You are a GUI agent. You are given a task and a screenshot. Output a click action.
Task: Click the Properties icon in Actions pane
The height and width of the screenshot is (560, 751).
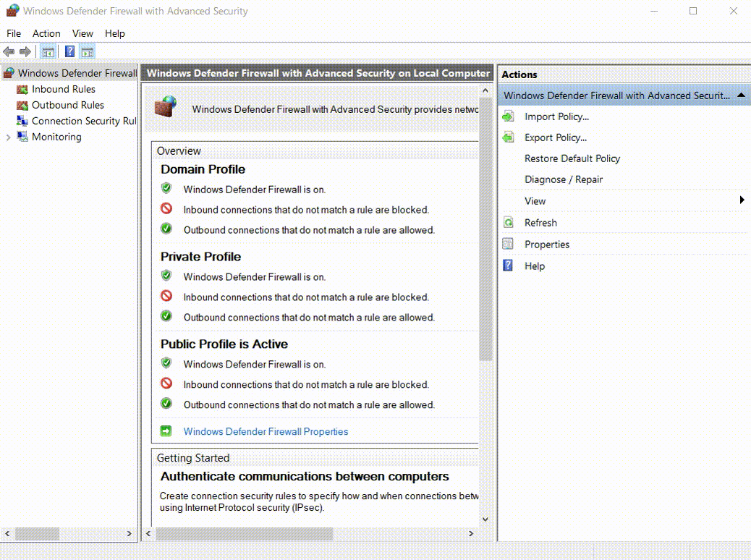coord(508,244)
